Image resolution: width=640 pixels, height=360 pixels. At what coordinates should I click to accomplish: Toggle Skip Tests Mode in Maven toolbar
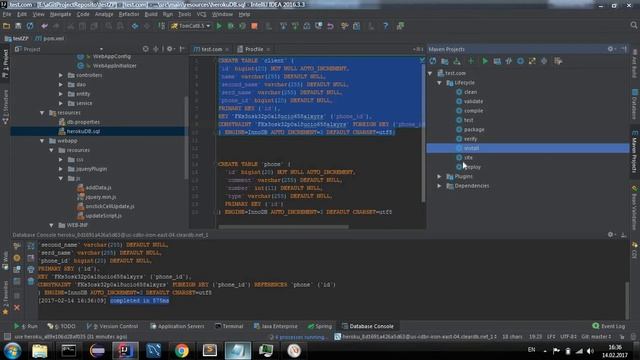[520, 61]
